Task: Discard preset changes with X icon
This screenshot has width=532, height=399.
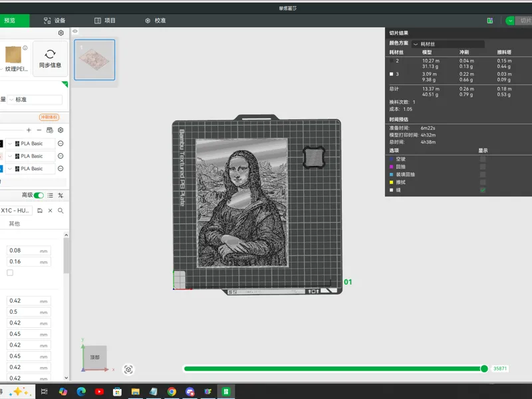Action: (51, 210)
